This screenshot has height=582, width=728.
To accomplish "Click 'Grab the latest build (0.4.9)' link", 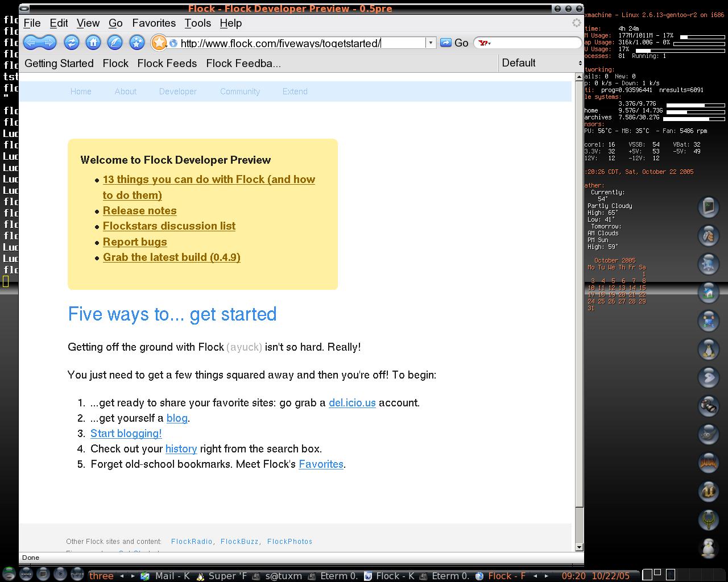I will coord(172,257).
